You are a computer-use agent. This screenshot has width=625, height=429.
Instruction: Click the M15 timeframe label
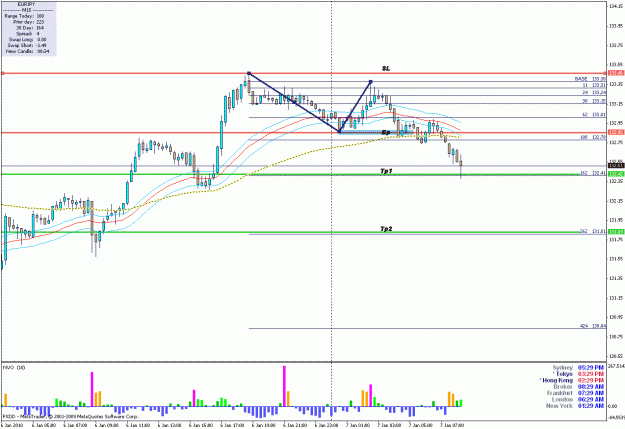[x=26, y=10]
